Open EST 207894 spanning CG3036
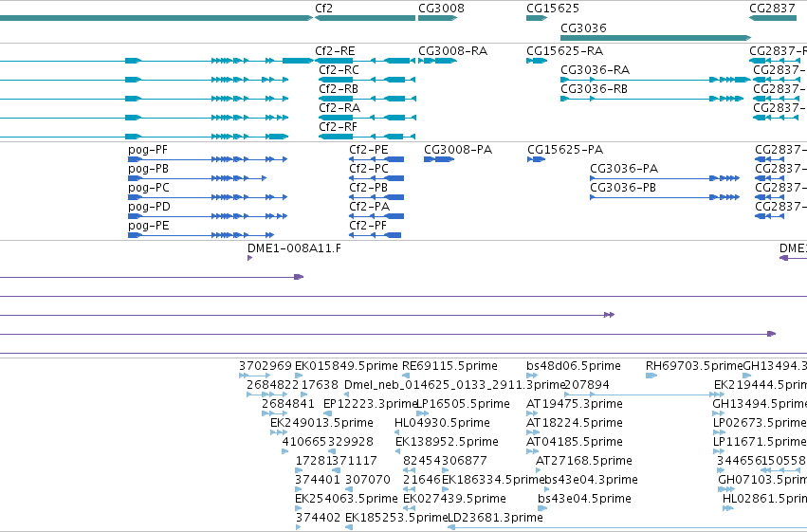The height and width of the screenshot is (532, 807). tap(645, 394)
